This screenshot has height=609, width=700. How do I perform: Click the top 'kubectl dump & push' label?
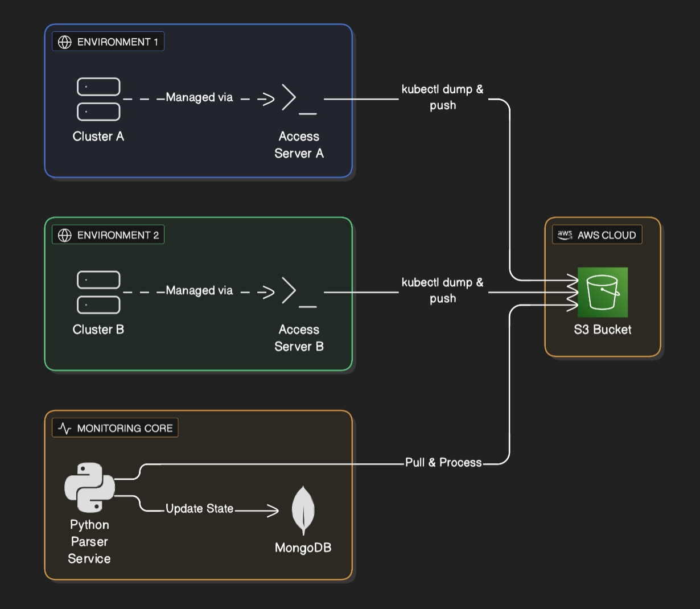(442, 97)
